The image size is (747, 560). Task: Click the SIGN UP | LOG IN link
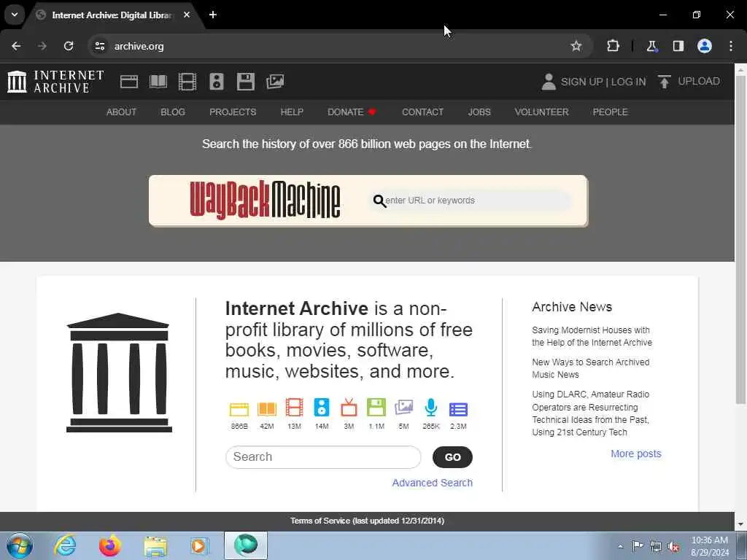603,82
